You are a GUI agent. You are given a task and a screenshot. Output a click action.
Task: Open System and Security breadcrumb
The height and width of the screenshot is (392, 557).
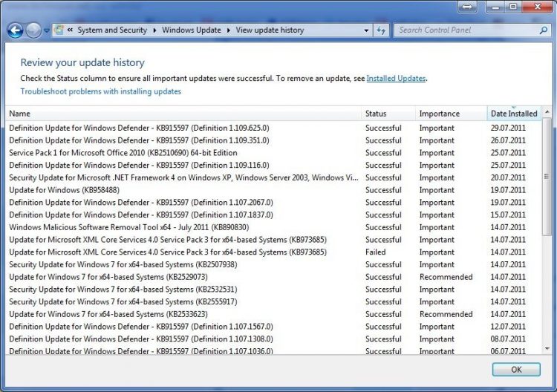pos(112,30)
